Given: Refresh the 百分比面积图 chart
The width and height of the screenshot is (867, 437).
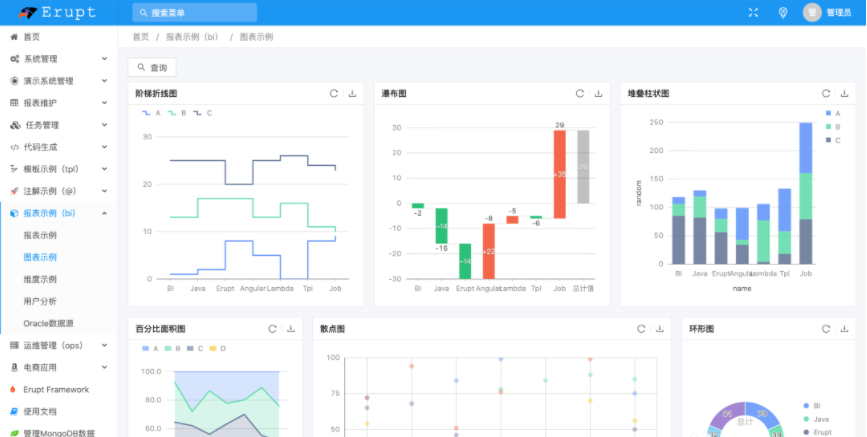Looking at the screenshot, I should (x=272, y=329).
